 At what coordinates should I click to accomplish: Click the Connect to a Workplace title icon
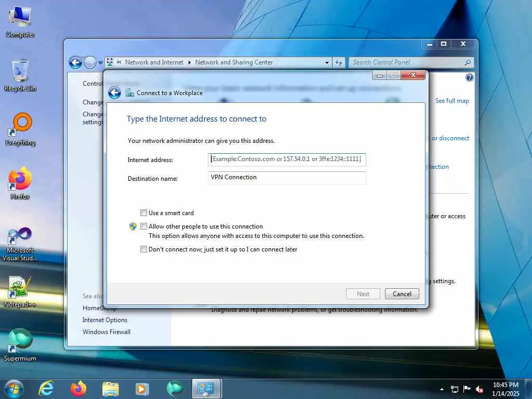129,92
